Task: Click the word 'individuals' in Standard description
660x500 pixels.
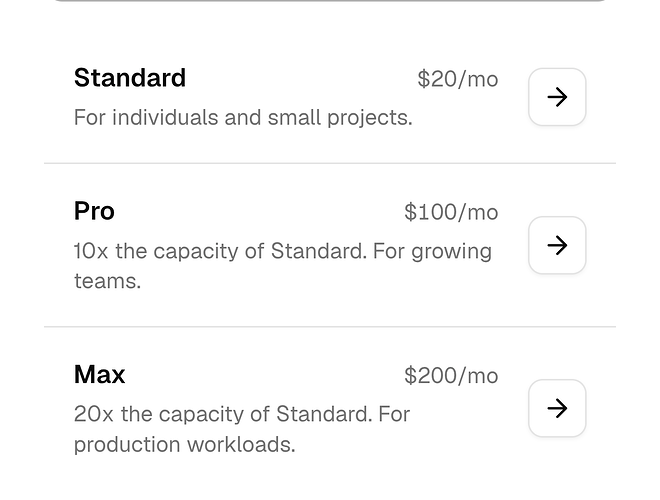Action: [165, 117]
